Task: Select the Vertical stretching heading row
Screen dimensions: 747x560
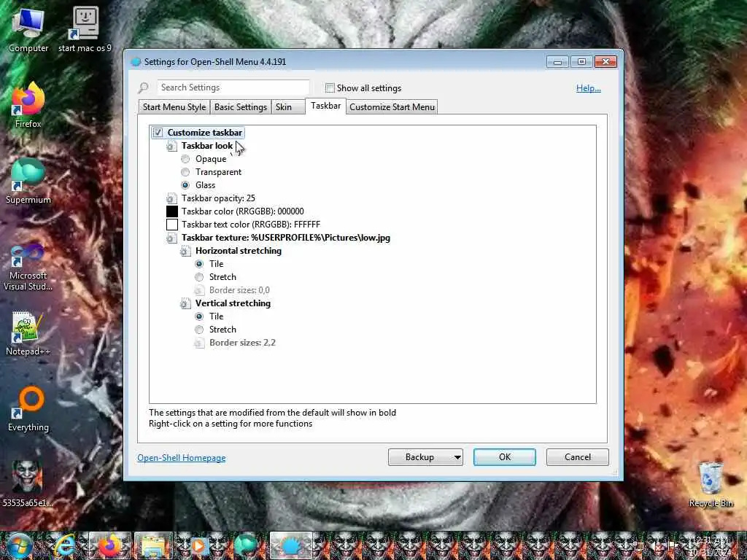Action: click(x=233, y=303)
